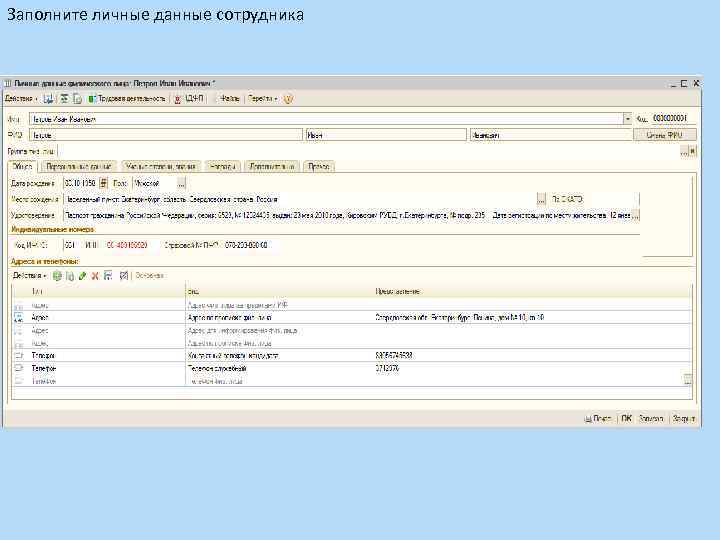
Task: Click the Место рождения field
Action: (300, 199)
